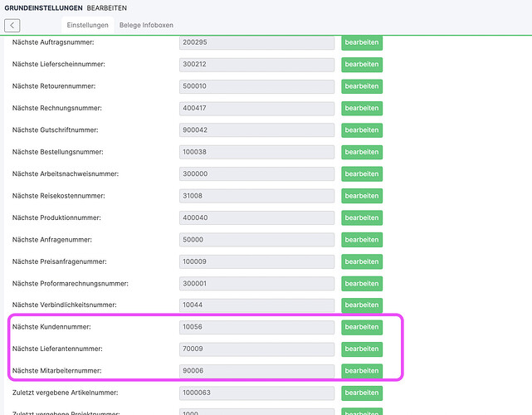The height and width of the screenshot is (415, 532).
Task: Switch to the Einstellungen tab
Action: pyautogui.click(x=87, y=25)
